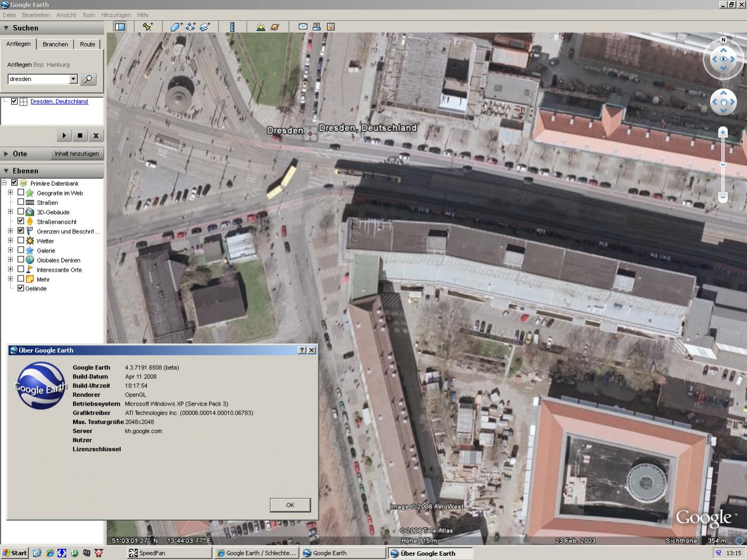This screenshot has height=560, width=747.
Task: Toggle Grenzen und Beschriftungen layer checkbox
Action: point(21,231)
